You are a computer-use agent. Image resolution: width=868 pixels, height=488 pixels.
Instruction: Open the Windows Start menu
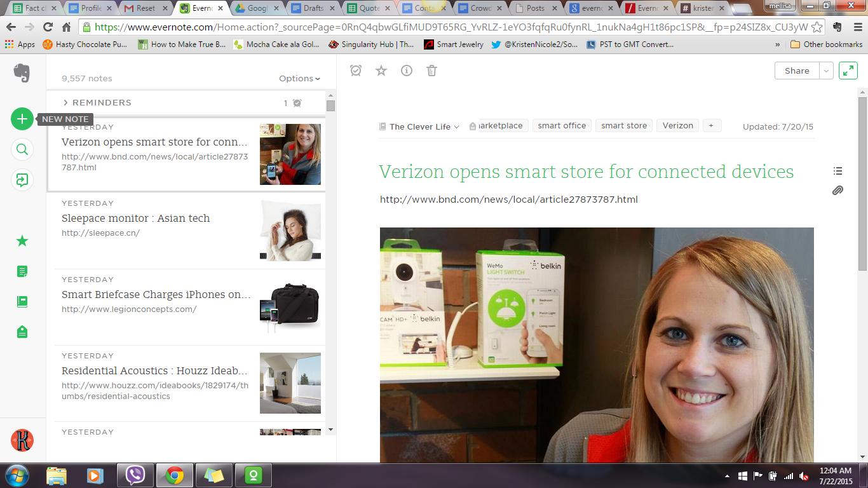pos(17,475)
